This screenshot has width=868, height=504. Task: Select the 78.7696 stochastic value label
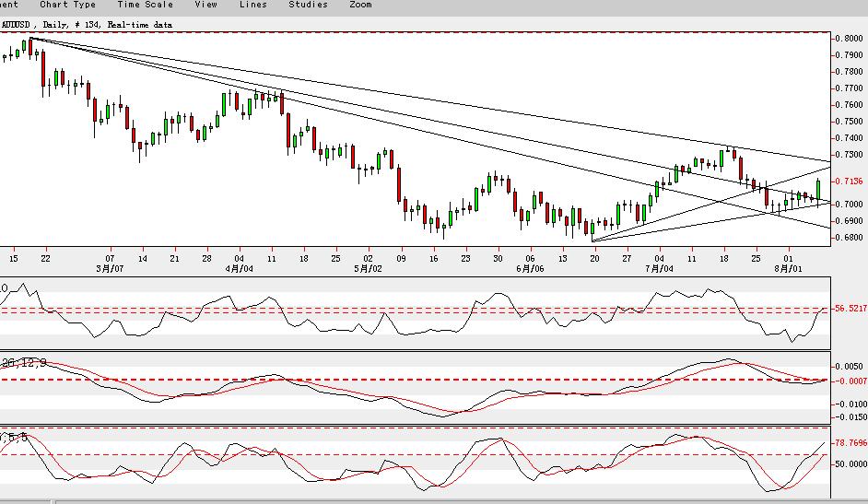850,443
